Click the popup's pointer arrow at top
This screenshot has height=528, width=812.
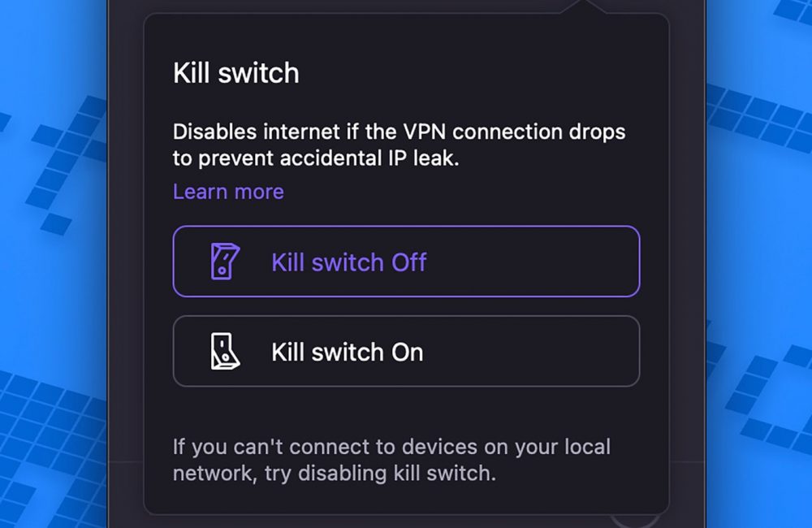pyautogui.click(x=584, y=6)
